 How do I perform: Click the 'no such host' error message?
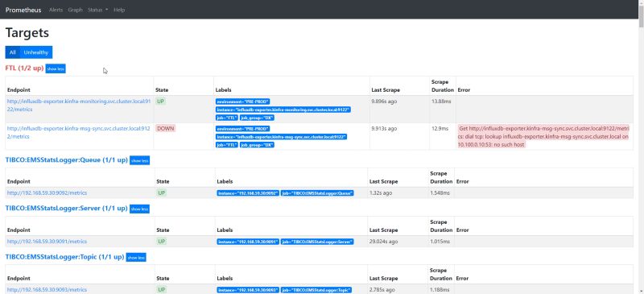tap(544, 137)
